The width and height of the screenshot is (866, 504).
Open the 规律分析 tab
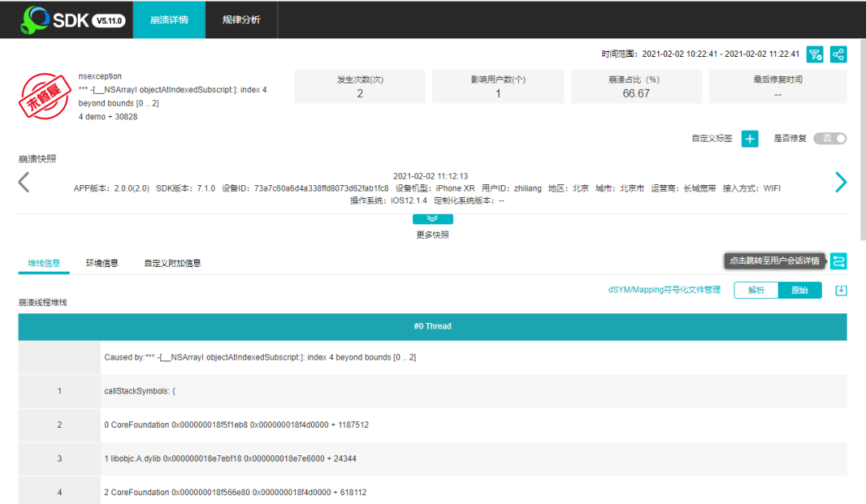(x=241, y=20)
